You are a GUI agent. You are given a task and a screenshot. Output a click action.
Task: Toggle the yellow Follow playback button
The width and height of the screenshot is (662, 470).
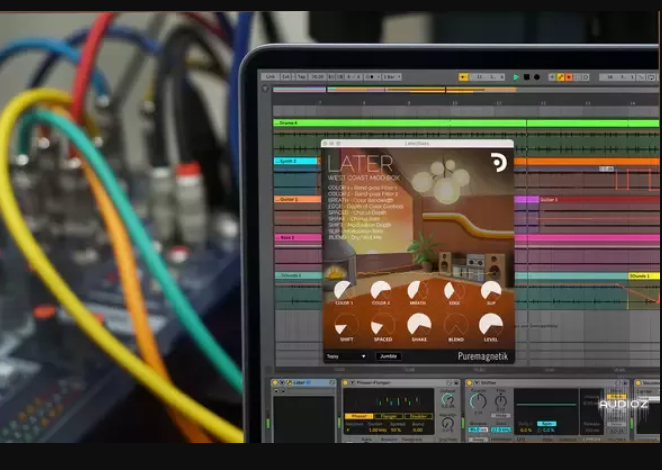(463, 77)
